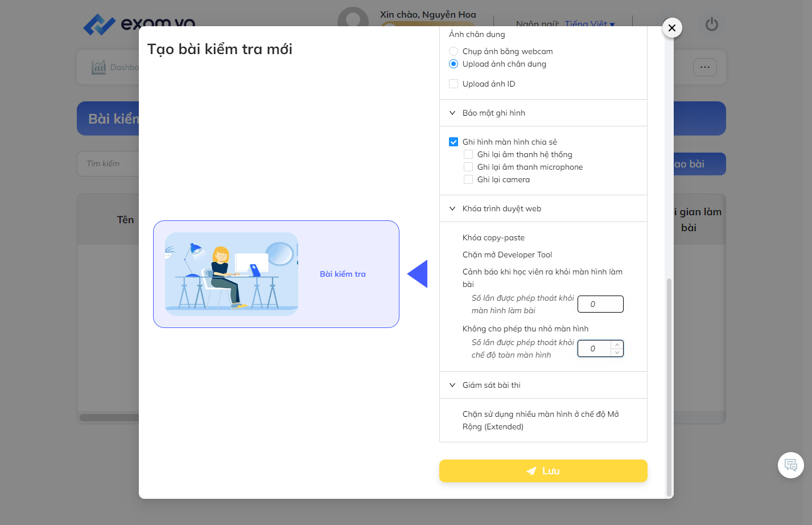This screenshot has width=812, height=525.
Task: Close the new test dialog
Action: pos(672,27)
